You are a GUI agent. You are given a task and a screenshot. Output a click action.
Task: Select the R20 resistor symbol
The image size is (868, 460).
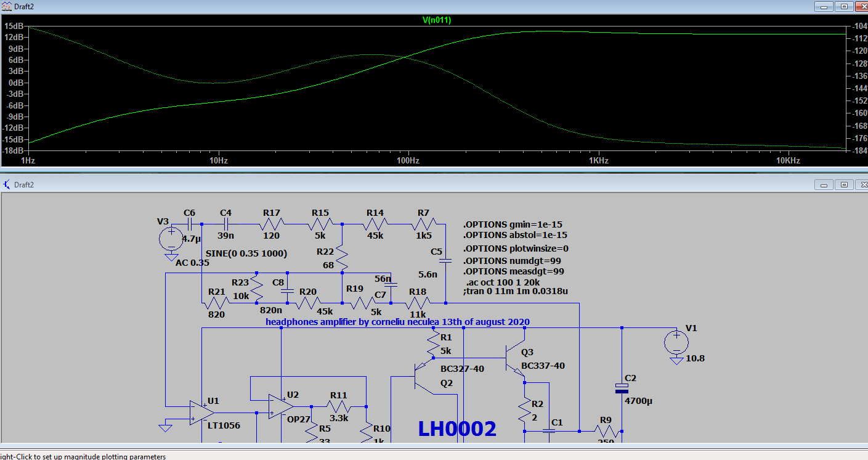pos(308,303)
